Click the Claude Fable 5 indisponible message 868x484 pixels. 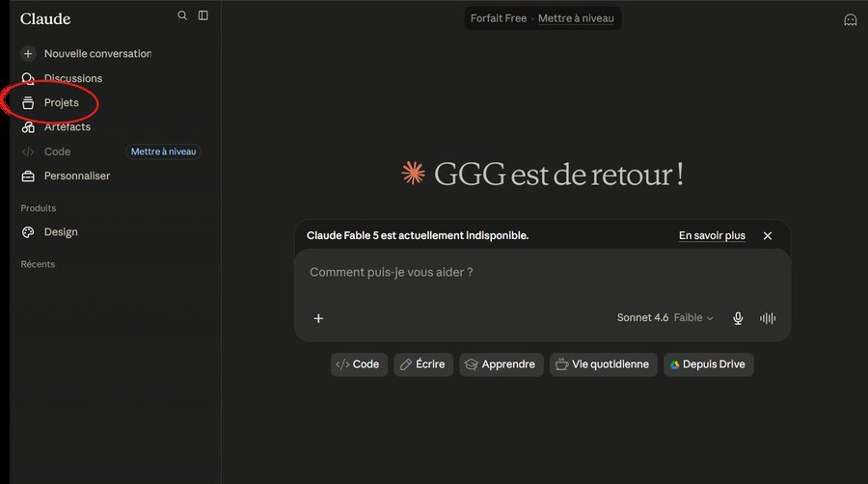click(418, 235)
